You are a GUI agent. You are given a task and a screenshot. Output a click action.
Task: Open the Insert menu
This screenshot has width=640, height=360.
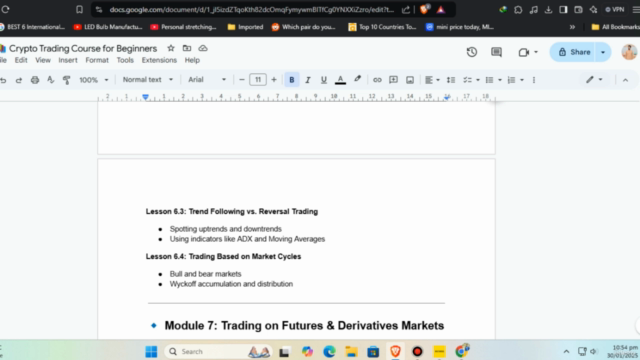coord(68,60)
